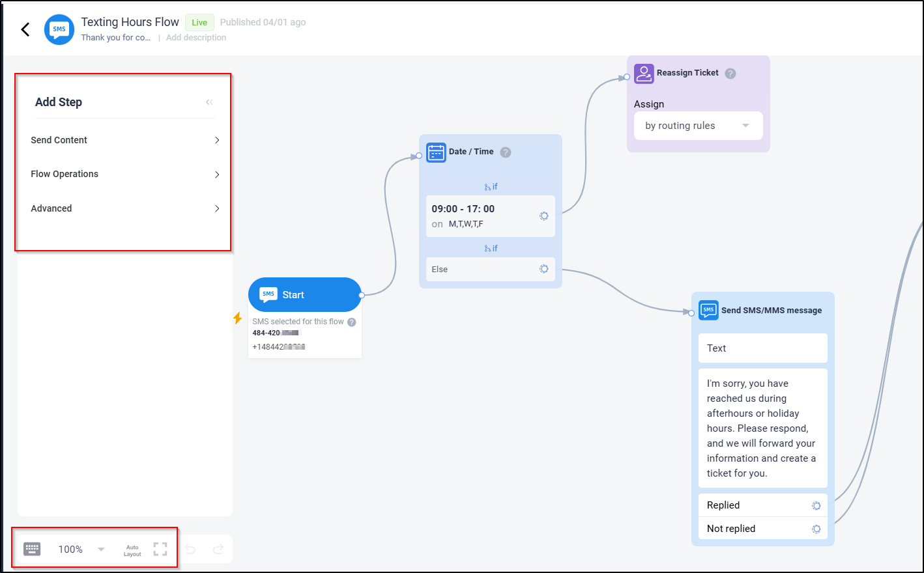Click the Texting Hours Flow title
This screenshot has height=573, width=924.
tap(130, 22)
